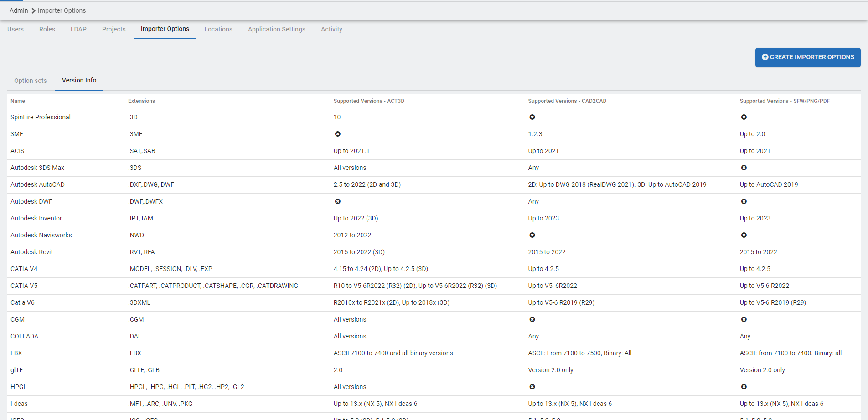868x420 pixels.
Task: Go to the Projects tab
Action: (x=114, y=29)
